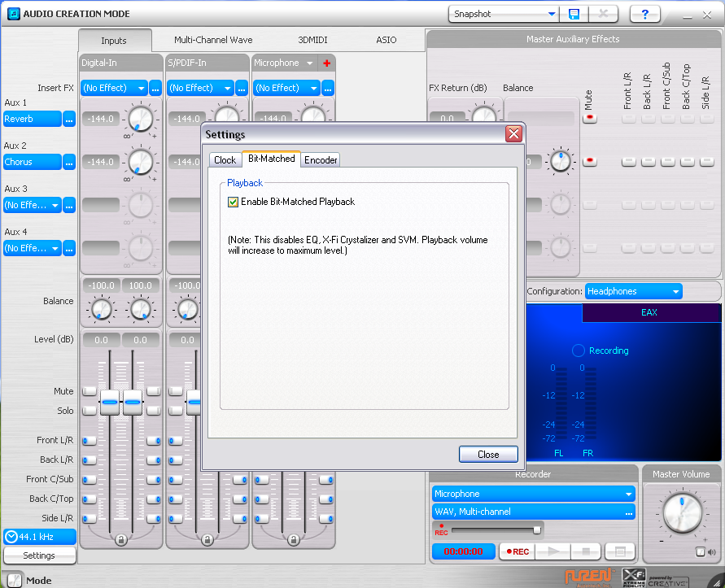
Task: Click the Digital-In left level fader handle
Action: pos(110,401)
